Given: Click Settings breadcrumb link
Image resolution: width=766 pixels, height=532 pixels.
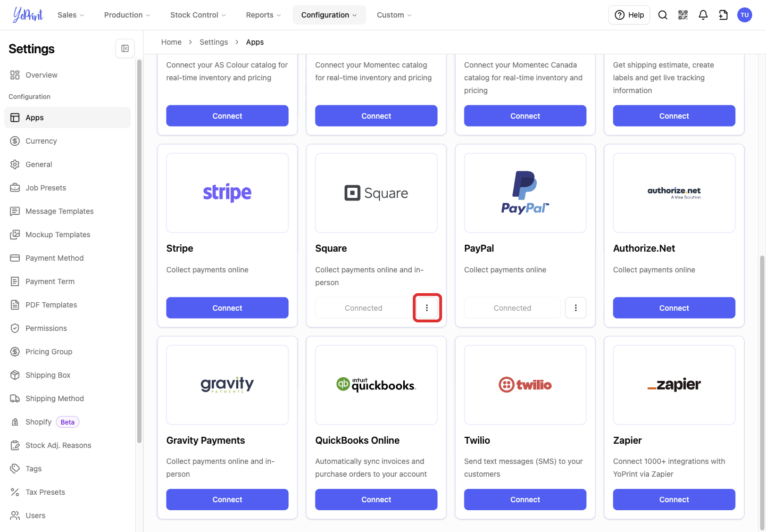Looking at the screenshot, I should click(x=214, y=42).
